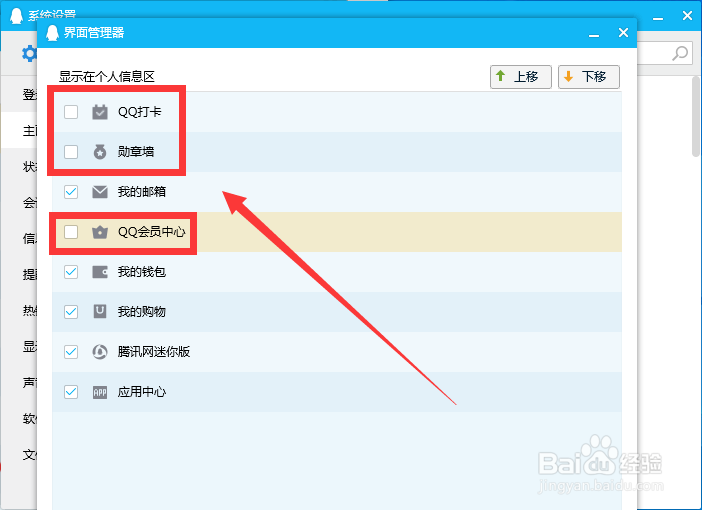This screenshot has height=510, width=702.
Task: Minimize the 界面管理器 window
Action: click(x=594, y=33)
